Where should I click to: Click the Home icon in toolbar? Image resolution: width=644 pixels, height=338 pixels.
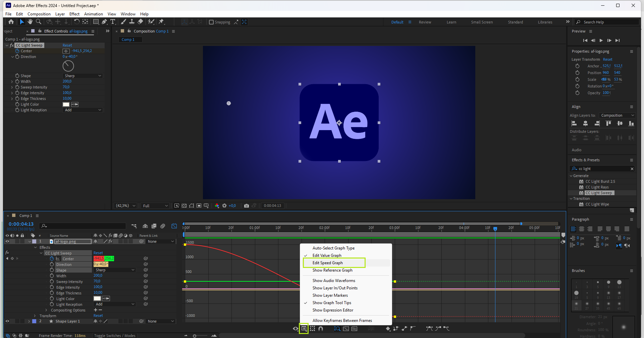pos(11,22)
